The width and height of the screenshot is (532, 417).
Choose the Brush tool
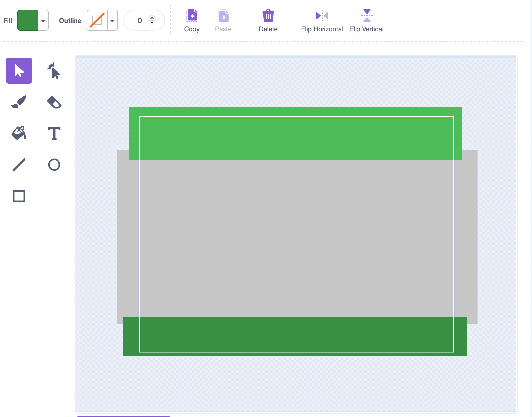pyautogui.click(x=19, y=102)
